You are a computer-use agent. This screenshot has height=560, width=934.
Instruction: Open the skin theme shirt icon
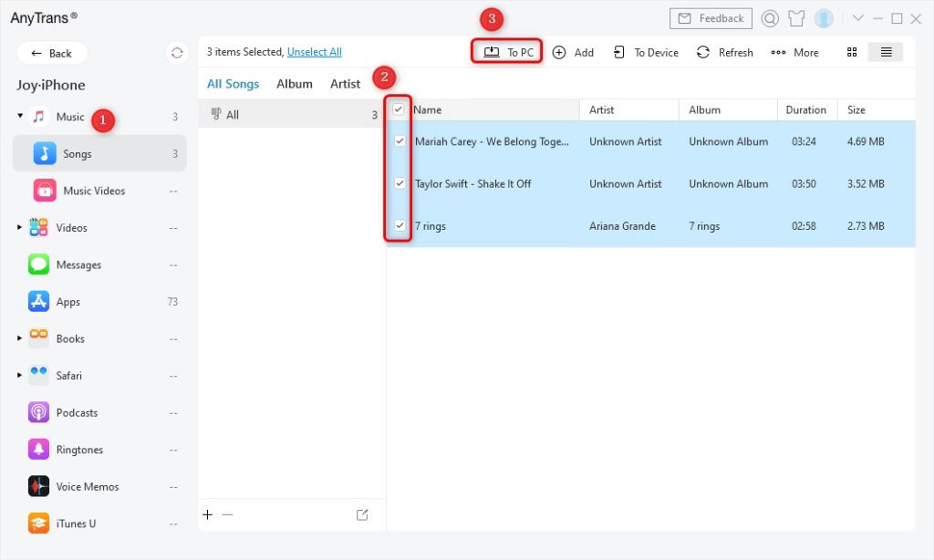pyautogui.click(x=796, y=18)
